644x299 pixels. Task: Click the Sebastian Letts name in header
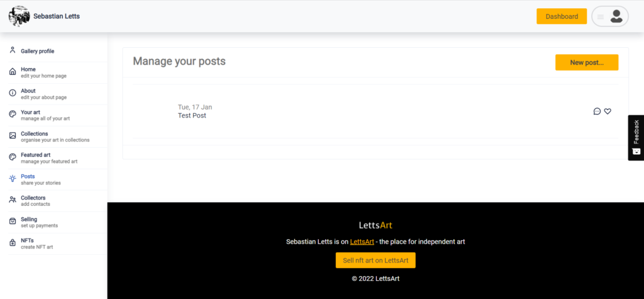(57, 16)
